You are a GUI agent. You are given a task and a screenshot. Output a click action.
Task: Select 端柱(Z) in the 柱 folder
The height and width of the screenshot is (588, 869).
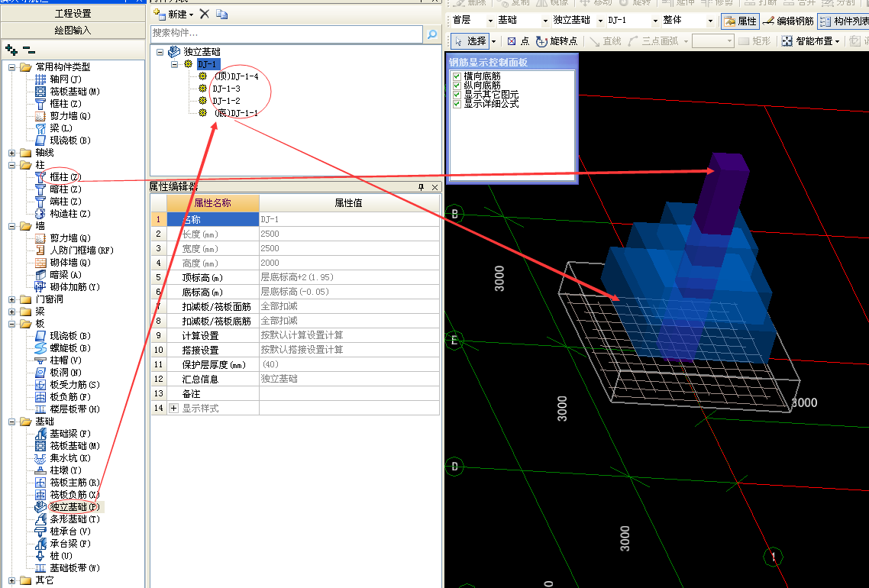[x=58, y=201]
